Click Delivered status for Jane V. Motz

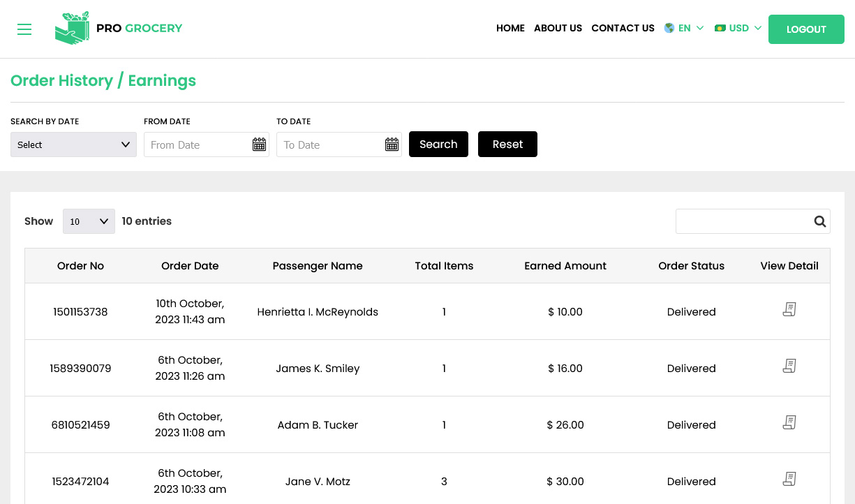[x=691, y=482]
